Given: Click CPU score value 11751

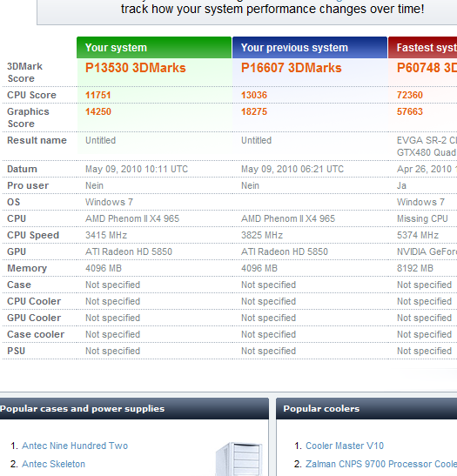Looking at the screenshot, I should point(98,95).
